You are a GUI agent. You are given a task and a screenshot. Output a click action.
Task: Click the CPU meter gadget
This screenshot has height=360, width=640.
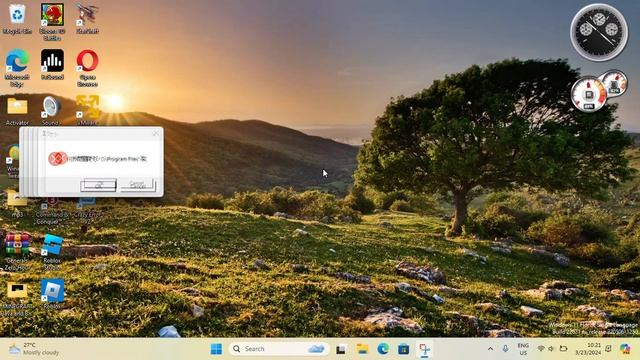pyautogui.click(x=589, y=95)
